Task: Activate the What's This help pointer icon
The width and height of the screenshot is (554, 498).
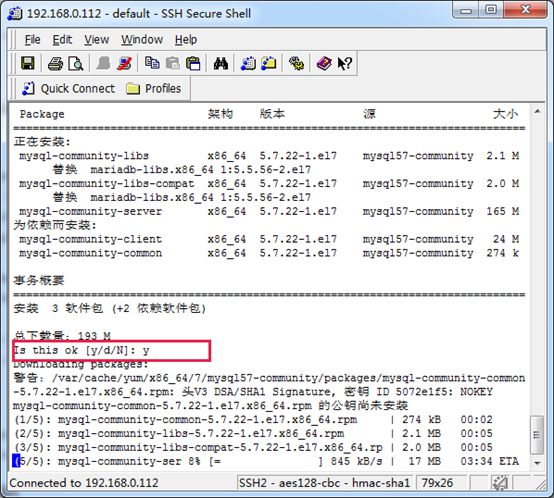Action: [x=344, y=64]
